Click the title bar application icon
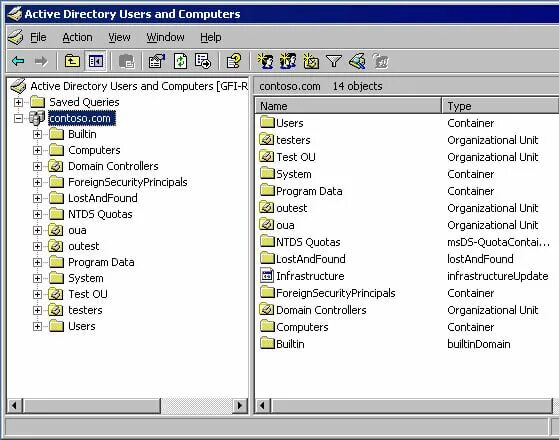 pyautogui.click(x=15, y=14)
